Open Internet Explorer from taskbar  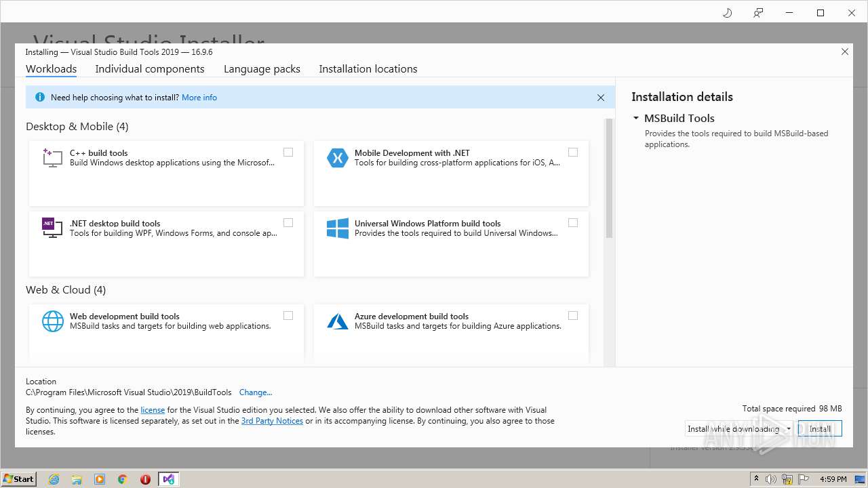click(x=54, y=479)
